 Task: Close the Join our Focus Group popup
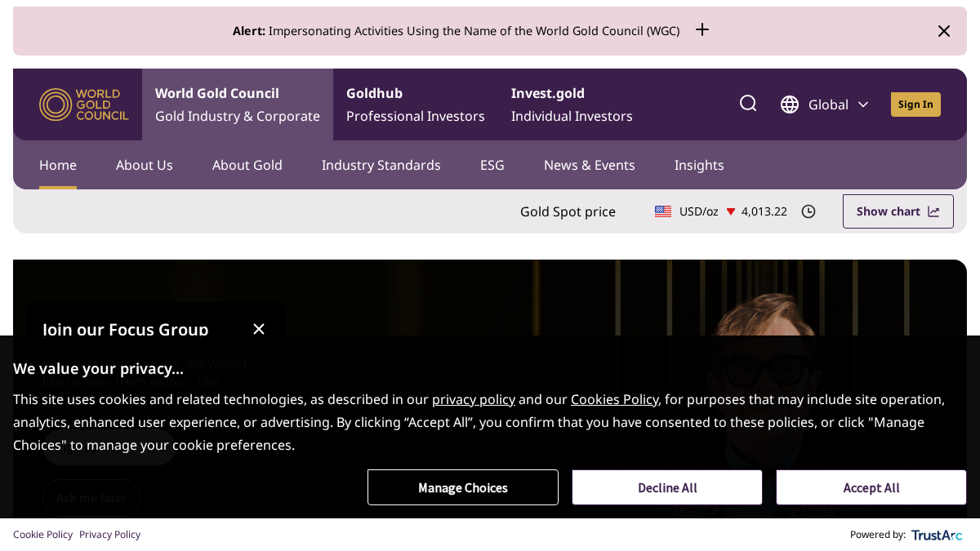pos(259,329)
